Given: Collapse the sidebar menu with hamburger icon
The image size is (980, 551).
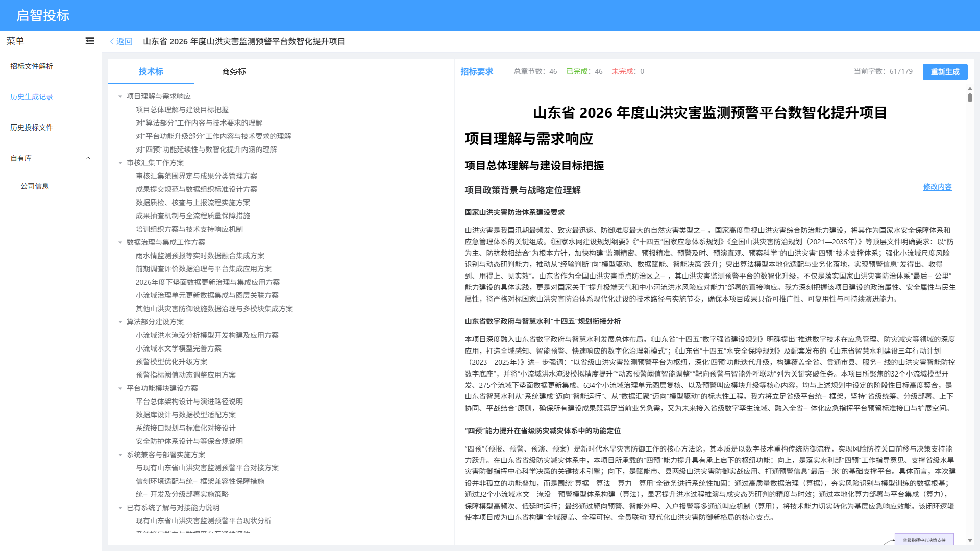Looking at the screenshot, I should [90, 41].
